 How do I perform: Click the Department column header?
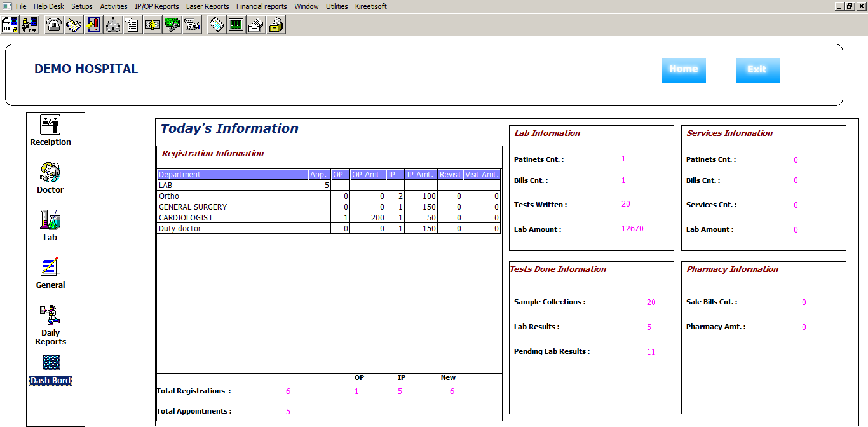click(x=232, y=174)
